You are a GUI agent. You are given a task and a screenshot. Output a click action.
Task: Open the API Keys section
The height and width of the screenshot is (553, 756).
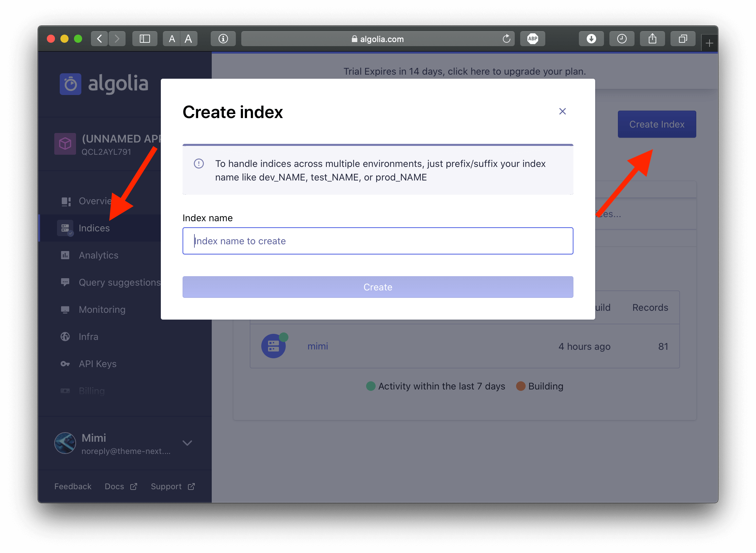click(x=97, y=364)
